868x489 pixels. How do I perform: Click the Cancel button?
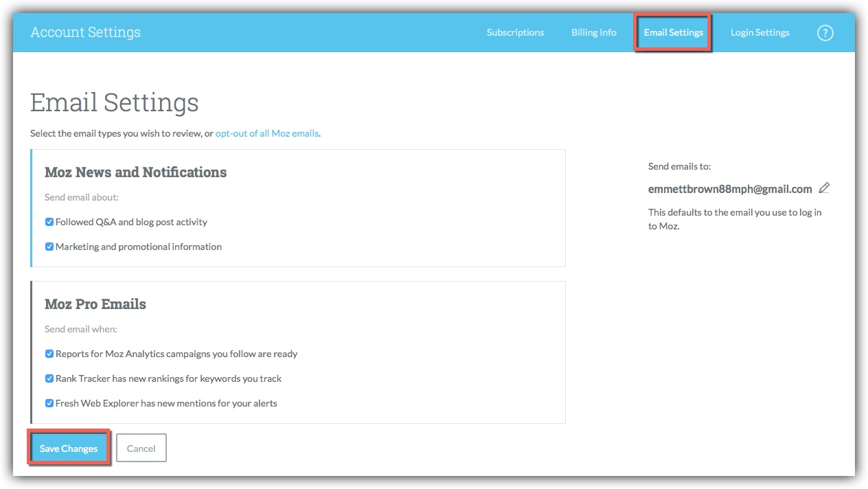click(x=141, y=448)
